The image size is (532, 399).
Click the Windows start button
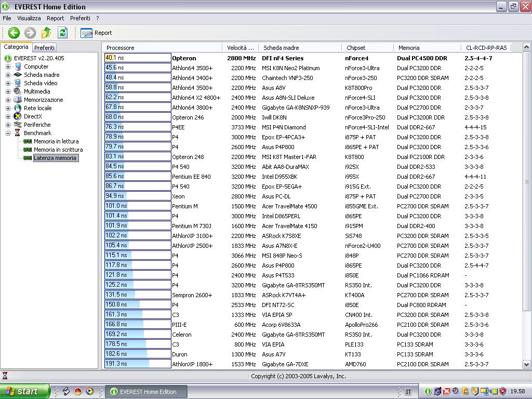coord(24,391)
